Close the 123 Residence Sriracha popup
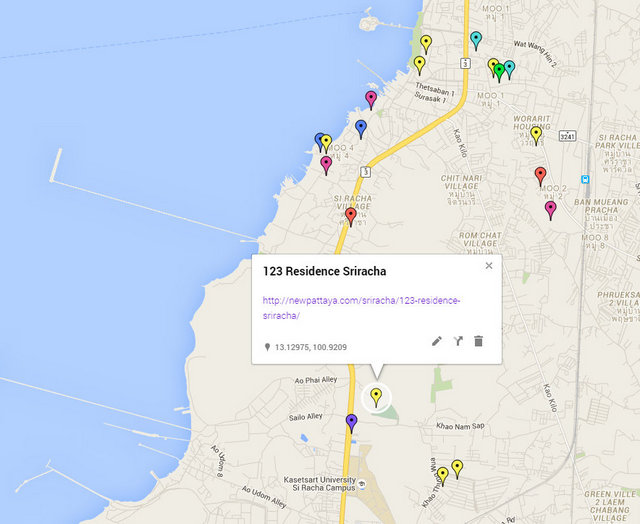The width and height of the screenshot is (640, 524). click(x=489, y=266)
